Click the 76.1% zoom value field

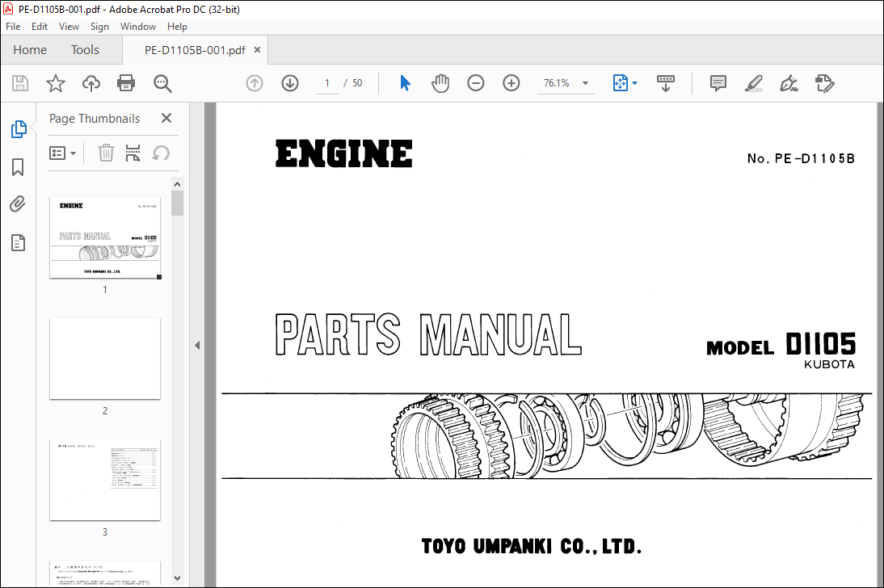557,83
